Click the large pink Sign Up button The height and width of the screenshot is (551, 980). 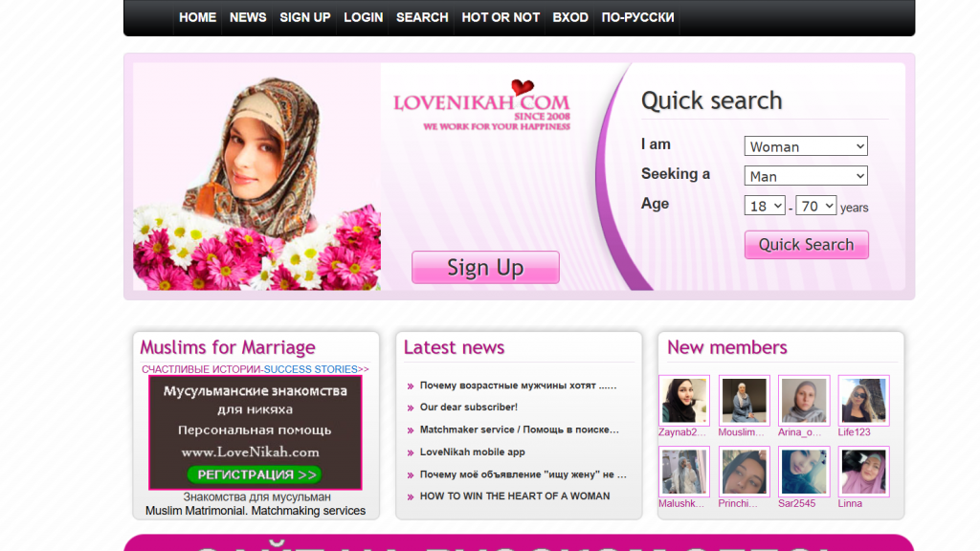click(485, 268)
